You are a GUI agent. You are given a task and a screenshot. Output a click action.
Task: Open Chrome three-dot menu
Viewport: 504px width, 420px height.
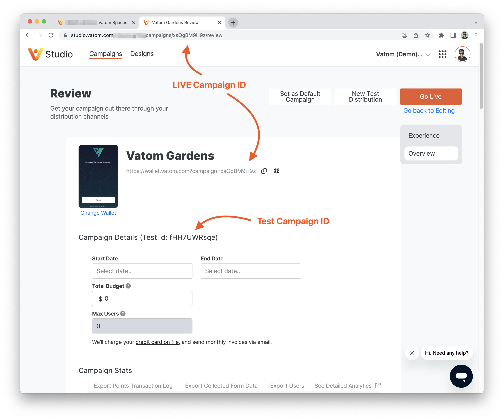pyautogui.click(x=476, y=35)
